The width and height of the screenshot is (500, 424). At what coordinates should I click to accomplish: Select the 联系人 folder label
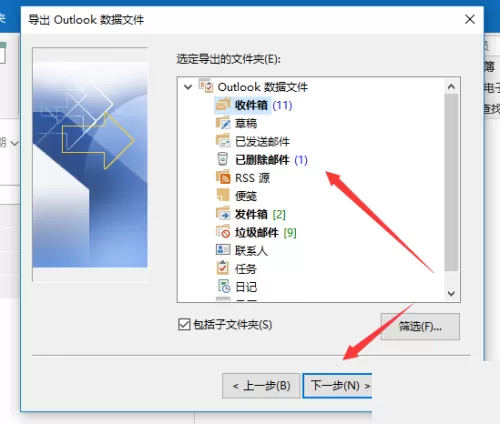(251, 250)
